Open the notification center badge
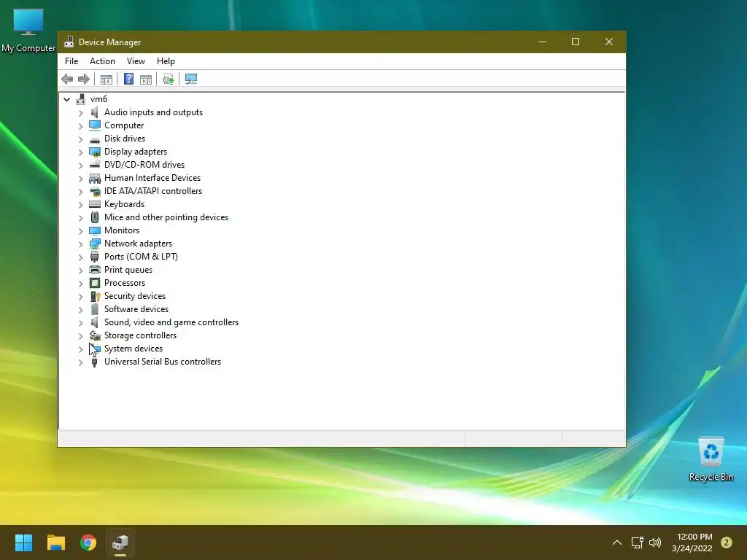The height and width of the screenshot is (560, 747). [727, 542]
